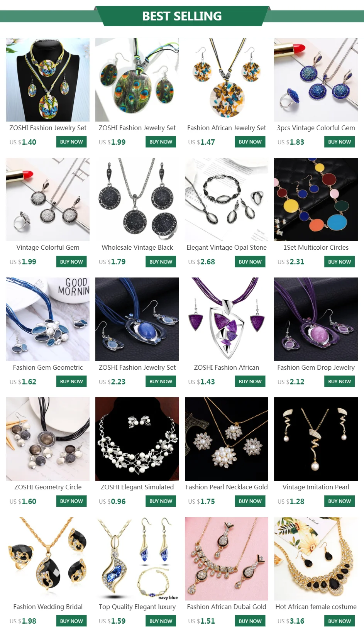Click BUY NOW for Fashion Gem Drop Jewelry
This screenshot has height=631, width=364.
point(339,381)
